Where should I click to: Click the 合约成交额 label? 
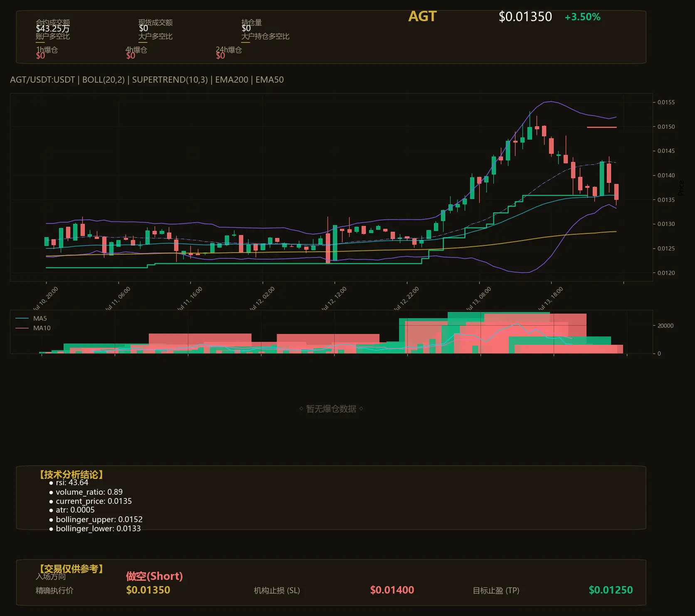[53, 22]
